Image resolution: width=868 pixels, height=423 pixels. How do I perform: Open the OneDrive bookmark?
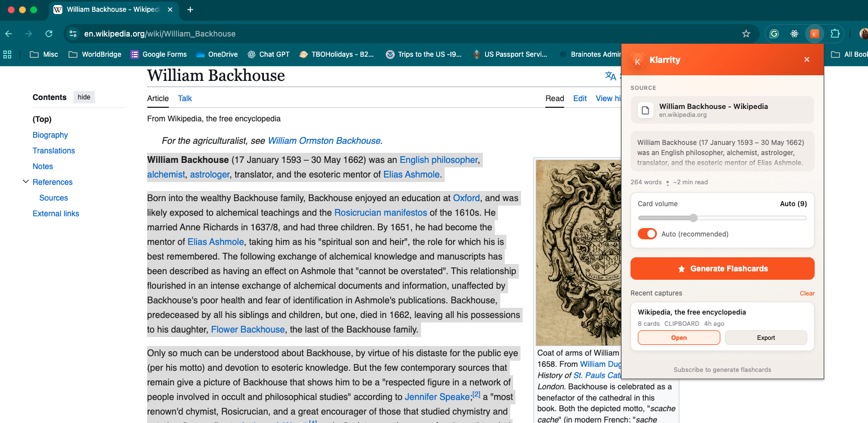(217, 54)
